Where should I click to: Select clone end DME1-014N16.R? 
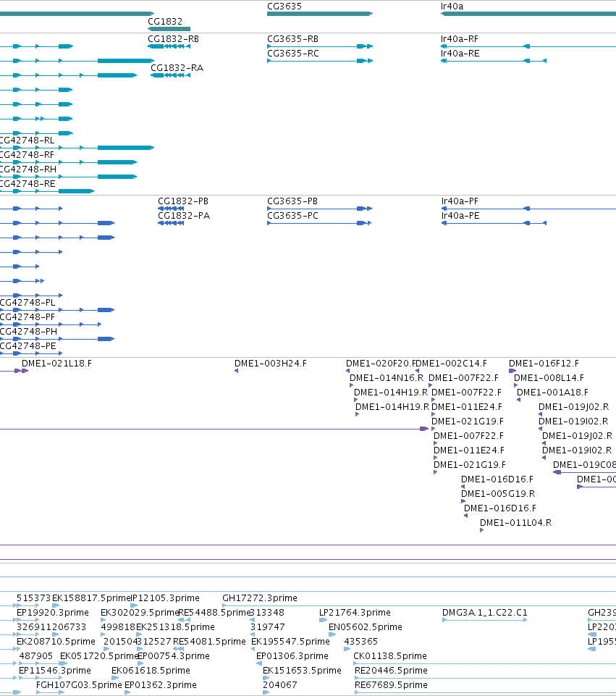[387, 378]
